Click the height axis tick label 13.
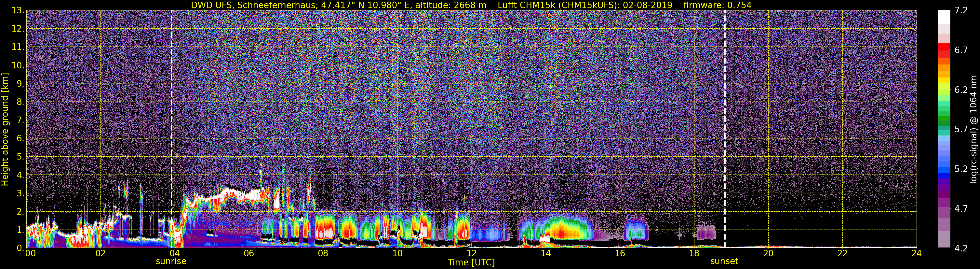This screenshot has height=269, width=980. coord(17,10)
